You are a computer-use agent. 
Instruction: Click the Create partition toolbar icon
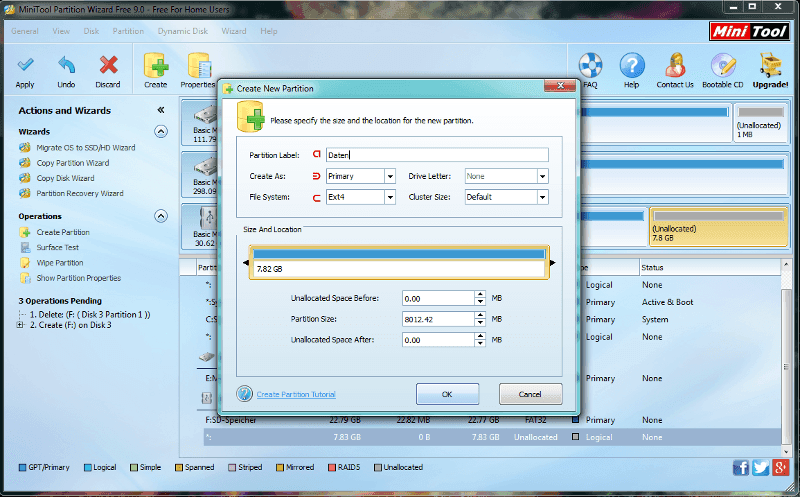(156, 65)
